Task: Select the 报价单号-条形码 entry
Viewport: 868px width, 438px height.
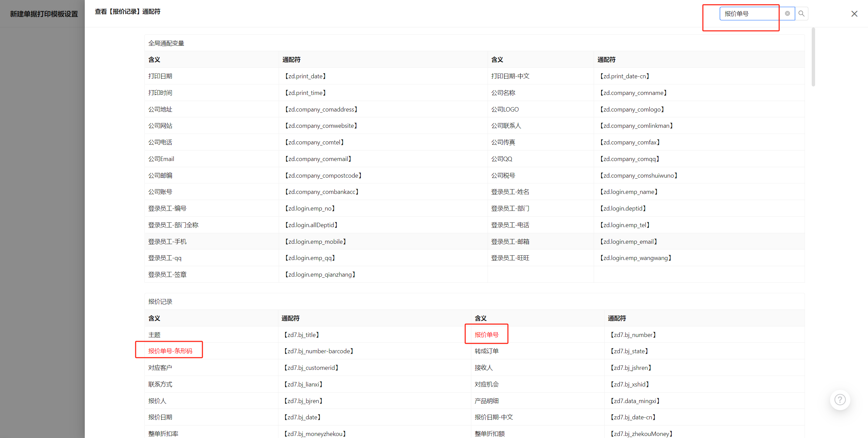Action: (x=170, y=351)
